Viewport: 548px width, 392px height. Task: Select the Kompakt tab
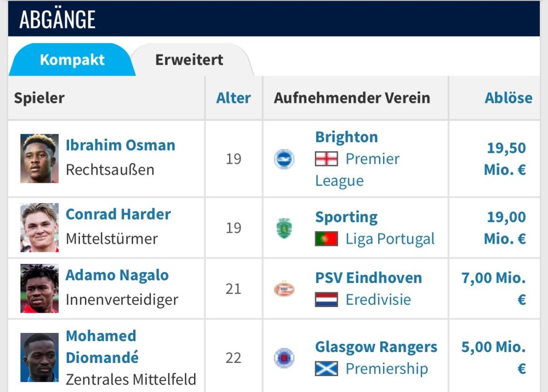coord(72,60)
